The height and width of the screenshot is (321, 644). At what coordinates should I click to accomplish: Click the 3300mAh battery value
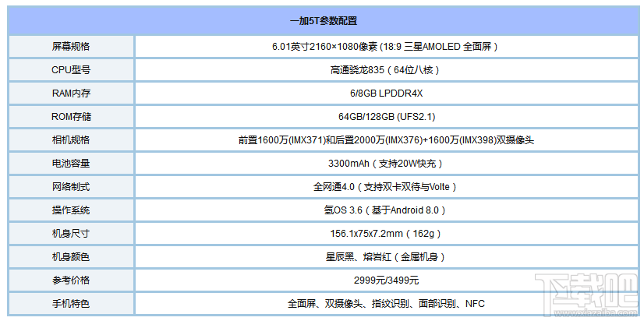pos(386,164)
